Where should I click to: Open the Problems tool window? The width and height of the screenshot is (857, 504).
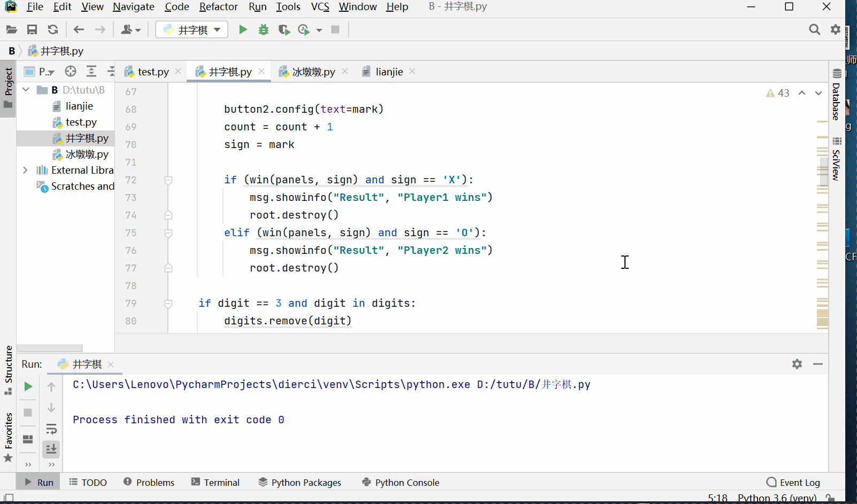[x=149, y=482]
